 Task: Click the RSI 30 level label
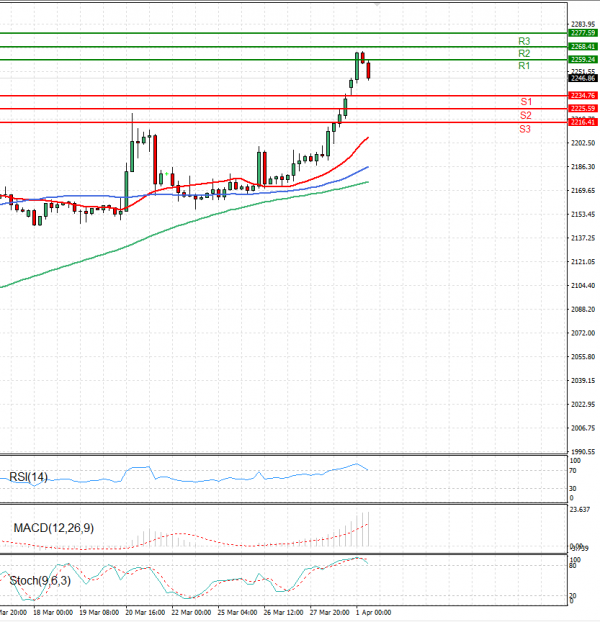[573, 488]
